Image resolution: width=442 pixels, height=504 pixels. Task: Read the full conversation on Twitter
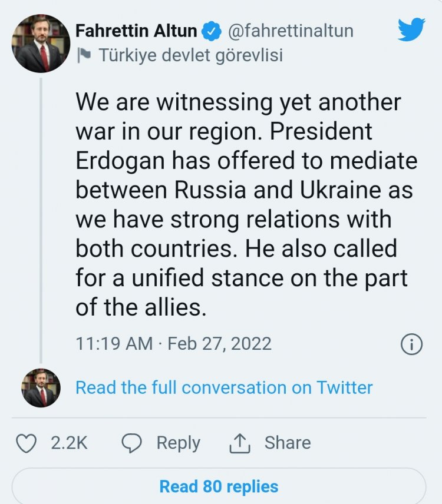[224, 387]
